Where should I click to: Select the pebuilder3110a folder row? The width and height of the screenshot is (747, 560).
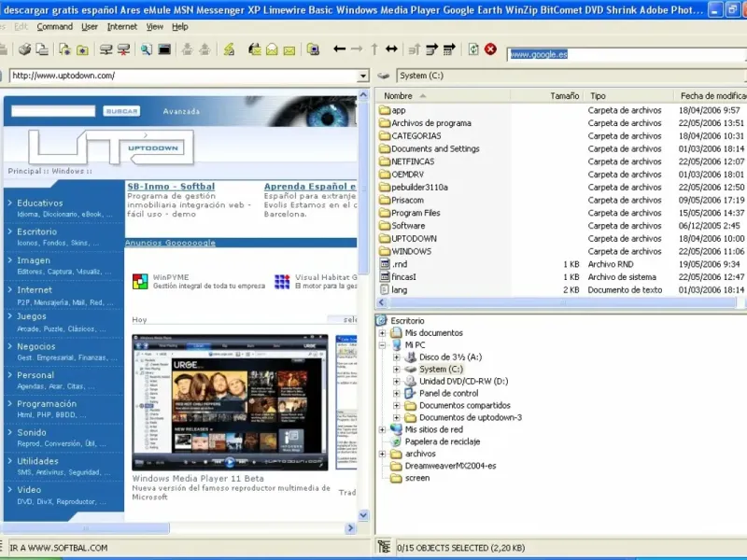(561, 188)
